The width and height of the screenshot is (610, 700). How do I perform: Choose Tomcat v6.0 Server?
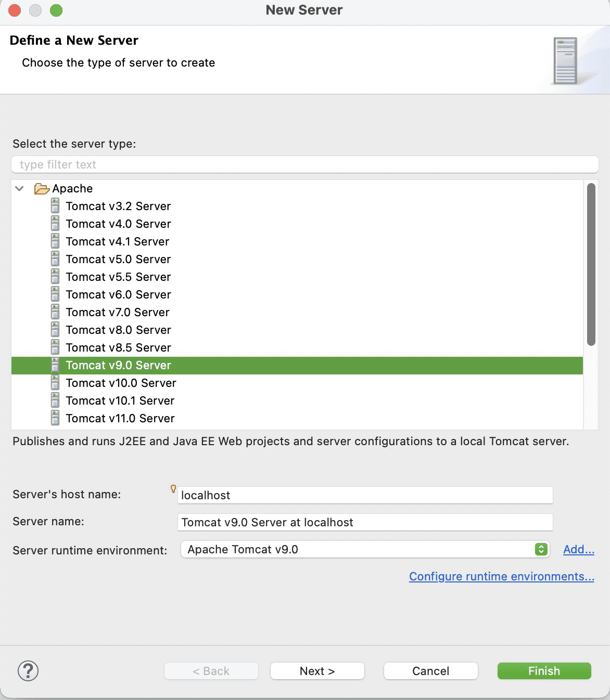point(118,294)
